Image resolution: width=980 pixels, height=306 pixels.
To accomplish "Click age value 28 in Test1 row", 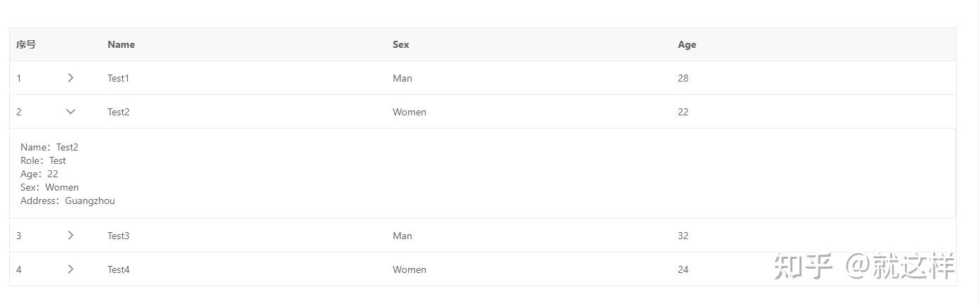I will 683,78.
